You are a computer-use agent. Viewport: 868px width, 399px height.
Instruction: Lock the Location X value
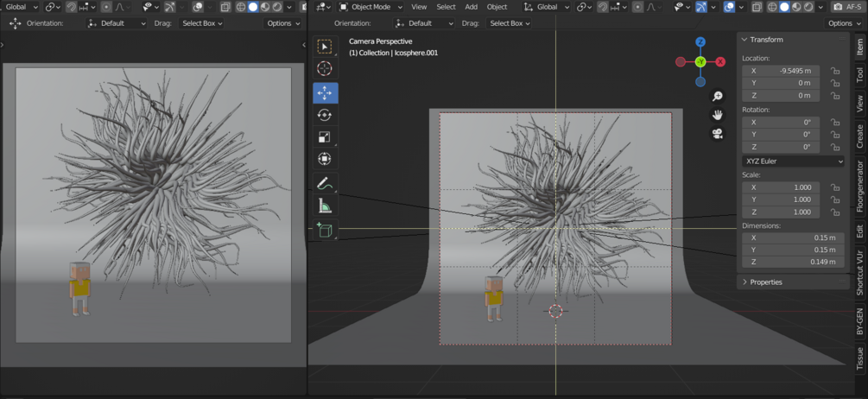(x=834, y=71)
